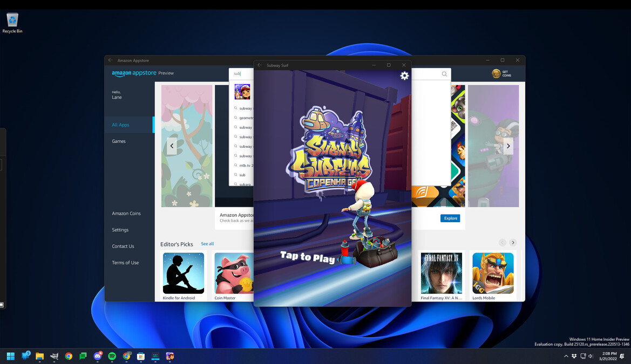Go to next Editor's Picks page
This screenshot has width=631, height=364.
[513, 243]
